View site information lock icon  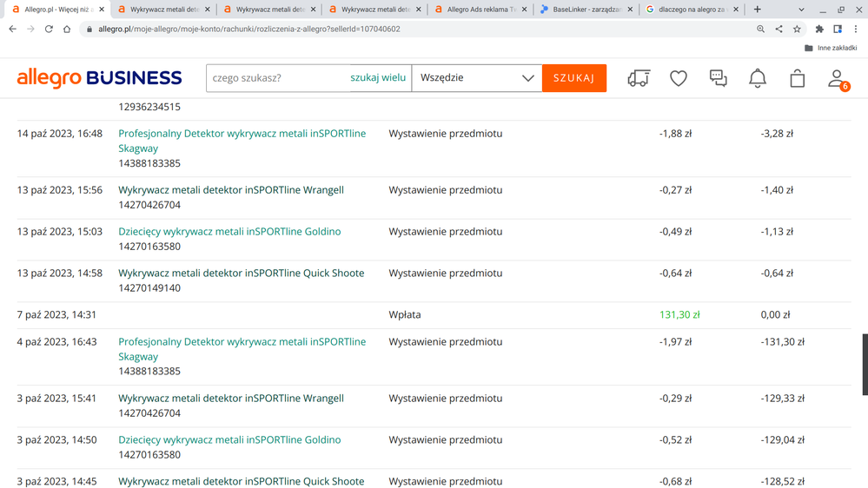click(89, 29)
